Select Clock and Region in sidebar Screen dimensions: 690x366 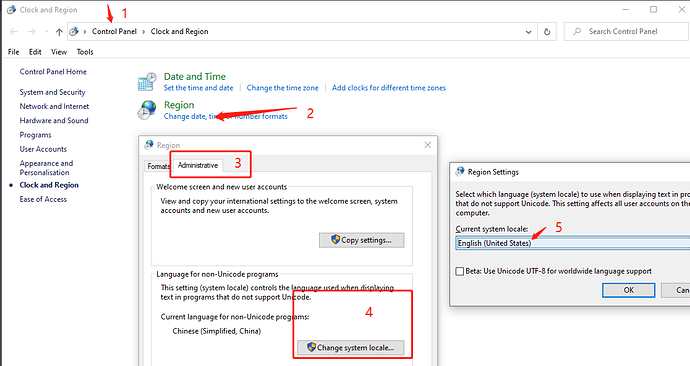tap(49, 185)
